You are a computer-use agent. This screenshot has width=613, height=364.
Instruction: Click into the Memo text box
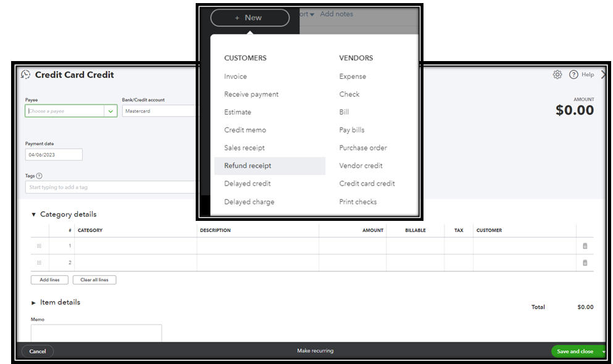[x=96, y=333]
